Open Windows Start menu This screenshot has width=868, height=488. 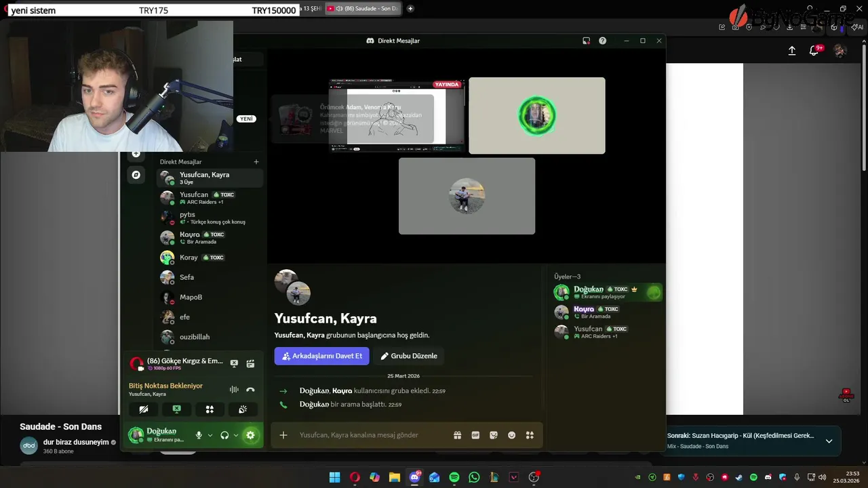click(334, 477)
